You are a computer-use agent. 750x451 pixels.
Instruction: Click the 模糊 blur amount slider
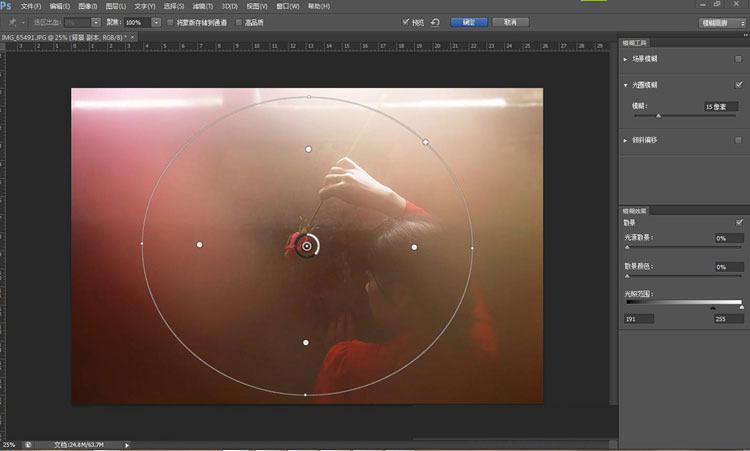pyautogui.click(x=658, y=116)
